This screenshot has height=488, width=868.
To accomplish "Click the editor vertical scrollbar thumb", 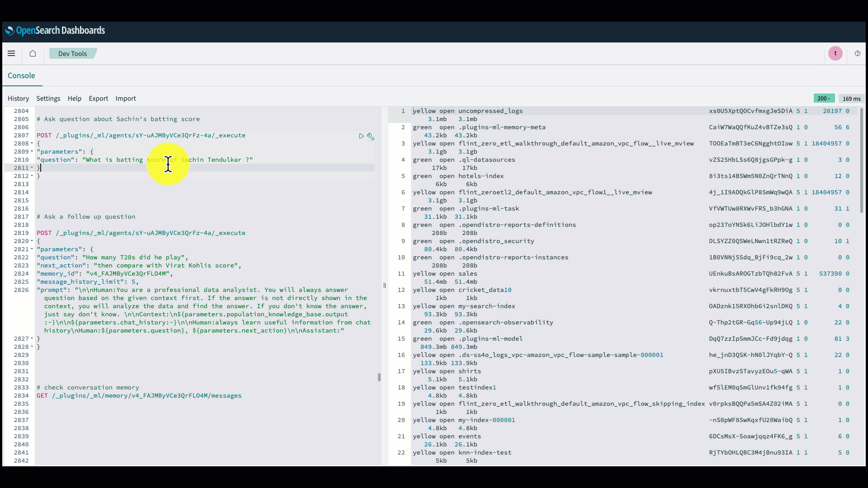I will (379, 377).
